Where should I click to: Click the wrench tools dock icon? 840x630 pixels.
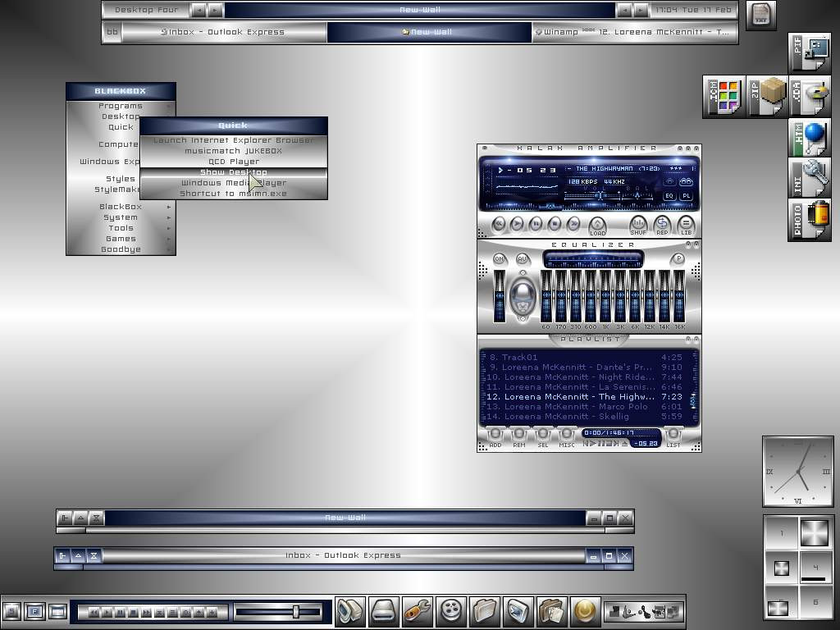(x=418, y=610)
